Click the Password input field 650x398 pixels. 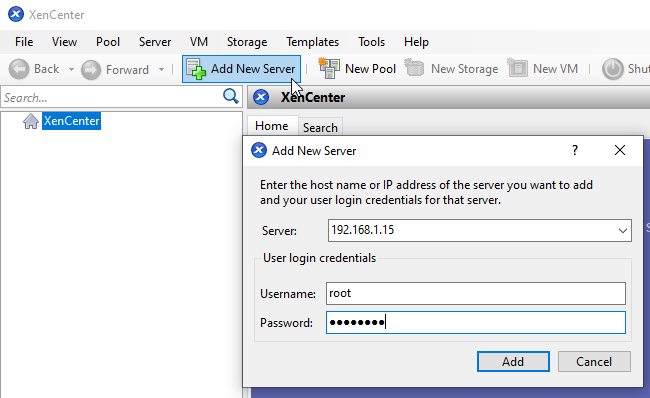tap(476, 323)
